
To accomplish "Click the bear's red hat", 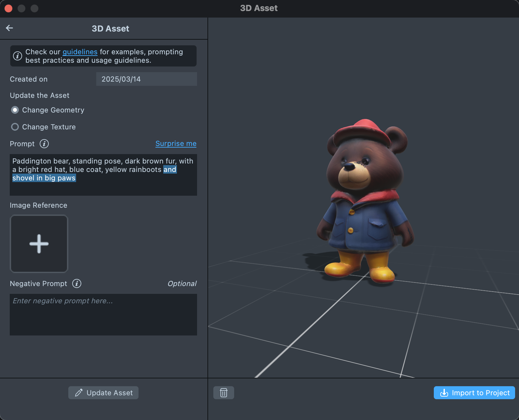I will 363,131.
